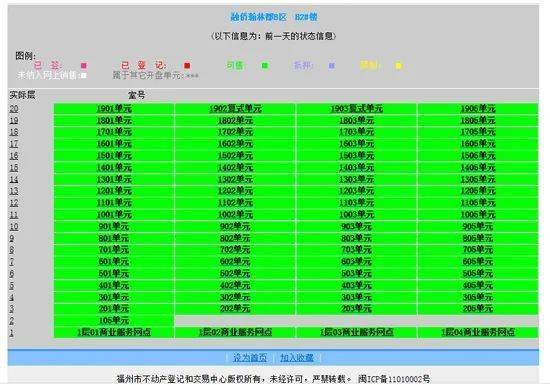
Task: Select unit 1801单元
Action: 114,121
